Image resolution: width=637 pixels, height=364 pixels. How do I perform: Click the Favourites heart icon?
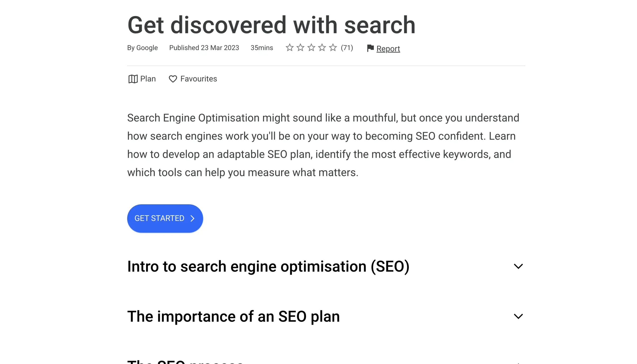173,79
